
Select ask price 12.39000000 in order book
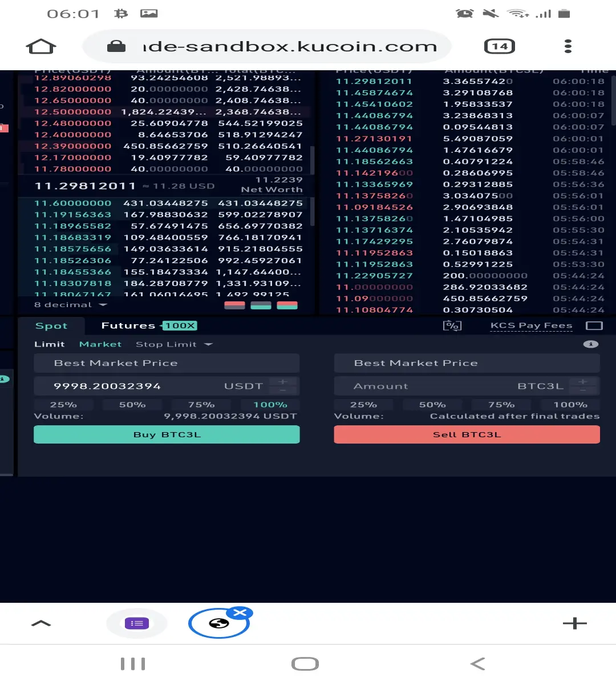[72, 146]
